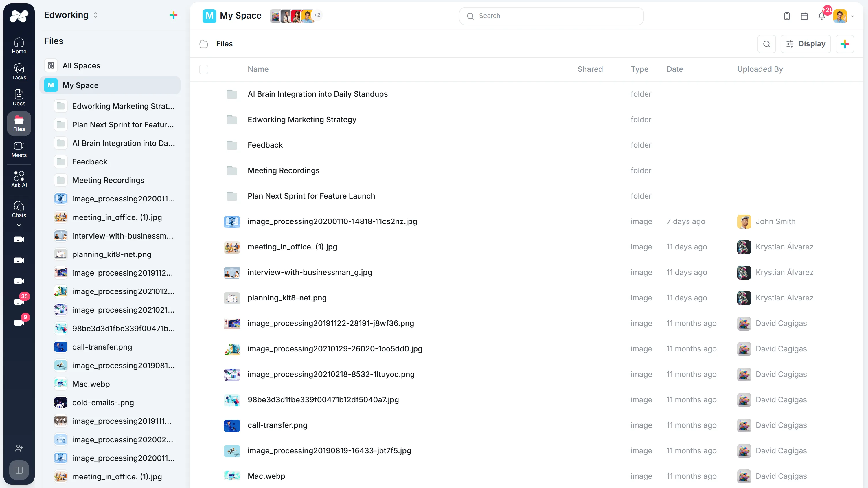Expand the Edworking workspace switcher
This screenshot has width=868, height=488.
tap(96, 15)
